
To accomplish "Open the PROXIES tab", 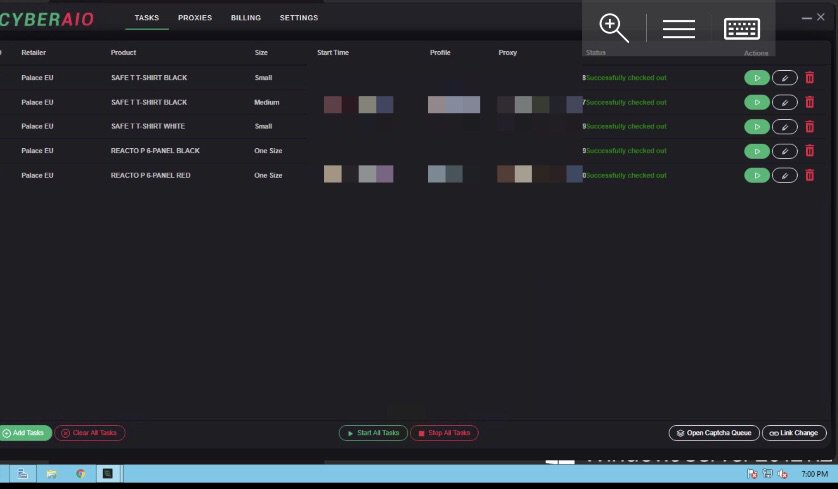I will [195, 18].
